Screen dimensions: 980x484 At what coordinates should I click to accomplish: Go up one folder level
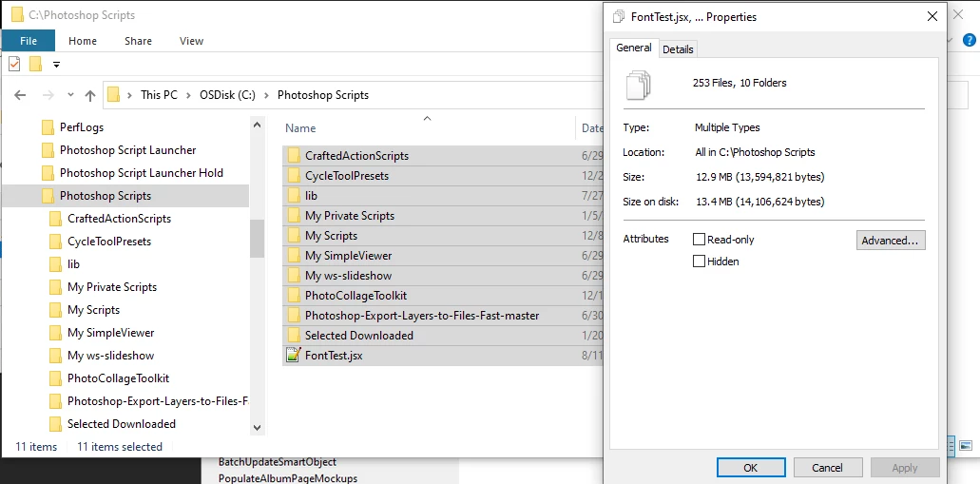(x=90, y=95)
